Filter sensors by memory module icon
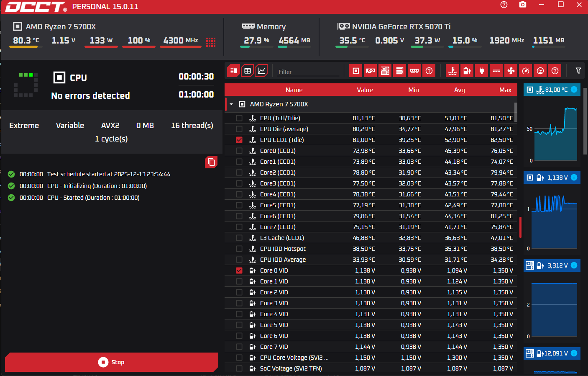The image size is (588, 376). [414, 71]
